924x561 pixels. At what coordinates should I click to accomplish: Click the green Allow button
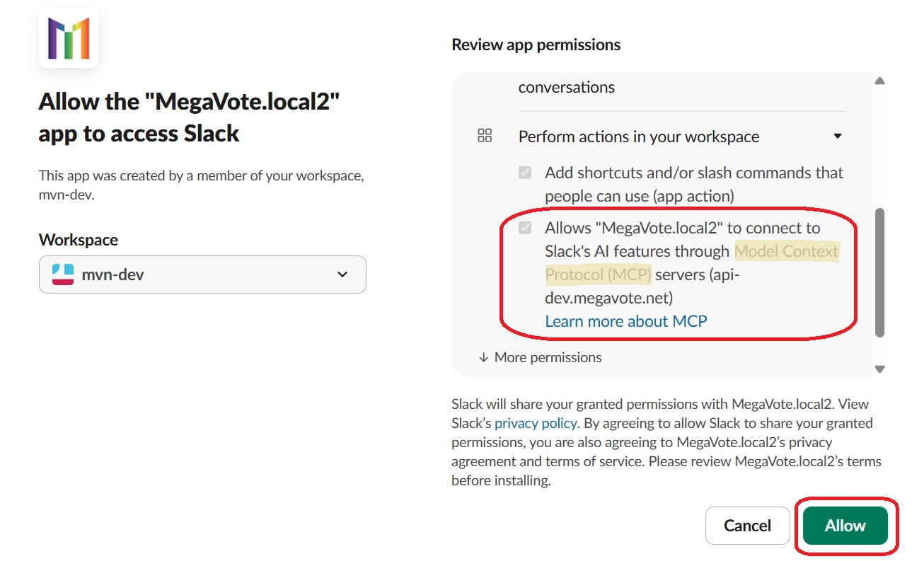point(845,526)
